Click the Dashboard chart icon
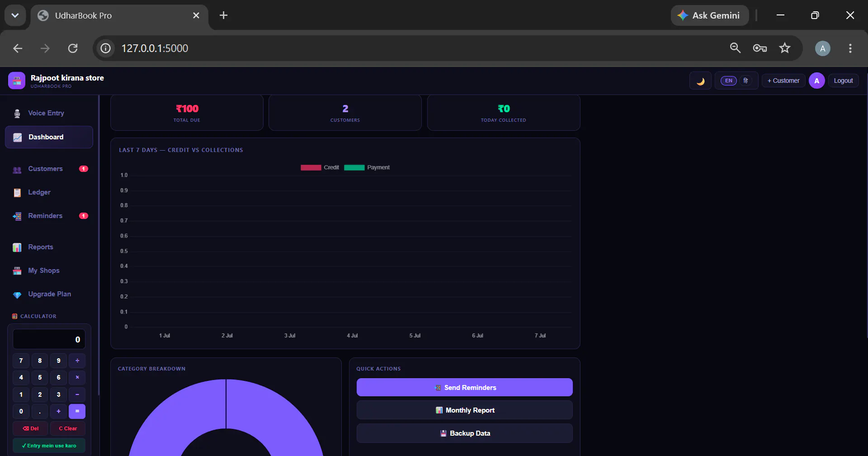868x456 pixels. coord(17,138)
